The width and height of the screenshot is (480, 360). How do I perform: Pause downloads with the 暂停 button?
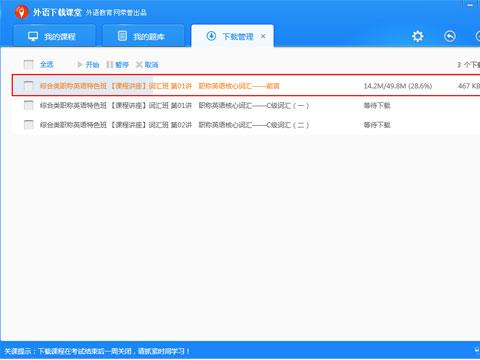pyautogui.click(x=117, y=64)
